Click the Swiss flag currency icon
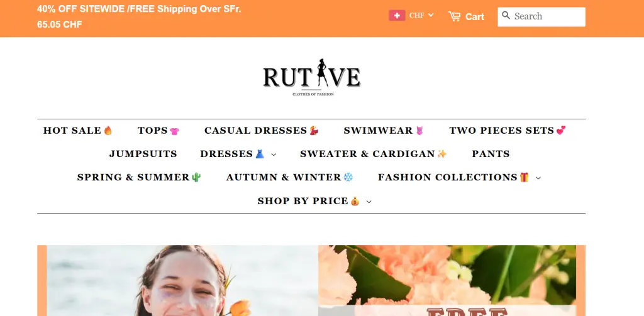Viewport: 644px width, 316px height. point(397,16)
